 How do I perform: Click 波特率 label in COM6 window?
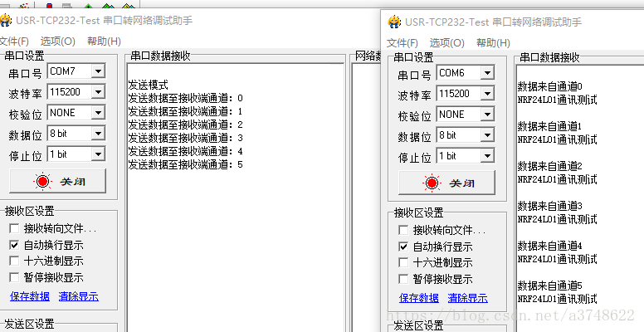pos(415,95)
